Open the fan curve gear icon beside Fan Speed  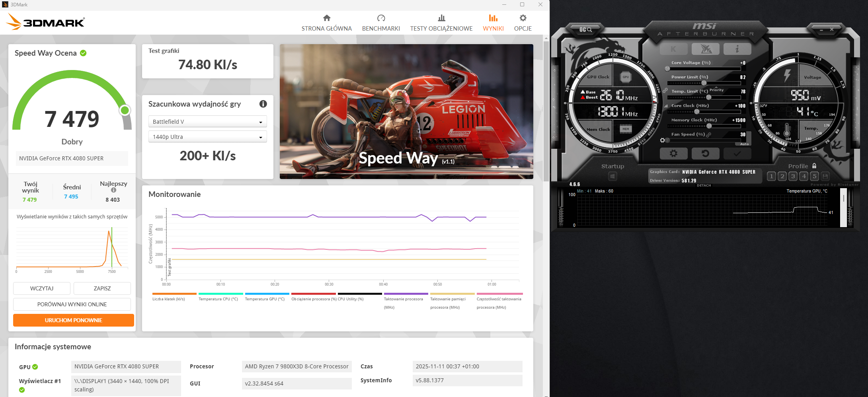click(x=662, y=140)
